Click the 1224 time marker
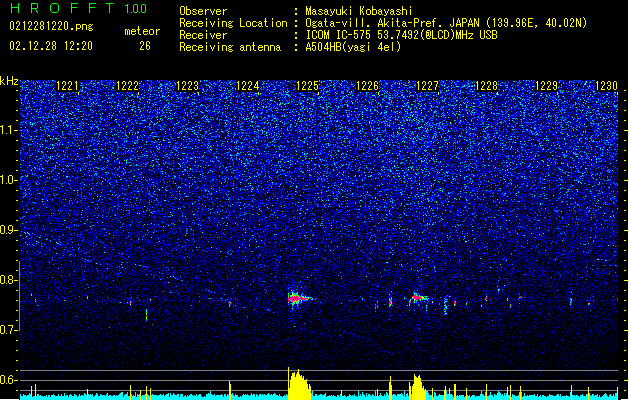Viewport: 629px width, 400px height. 248,86
